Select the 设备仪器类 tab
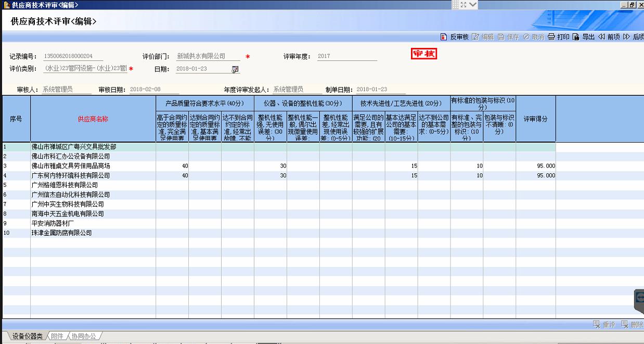The image size is (644, 344). point(27,336)
